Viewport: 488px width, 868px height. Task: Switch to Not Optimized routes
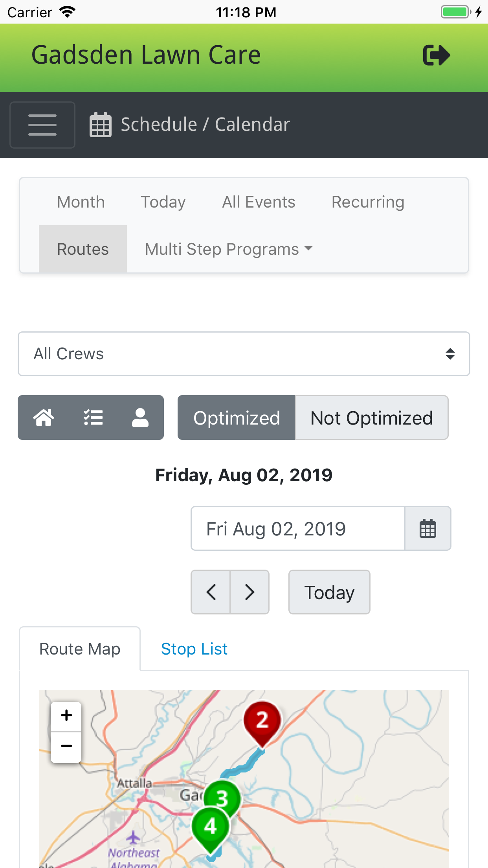(371, 417)
